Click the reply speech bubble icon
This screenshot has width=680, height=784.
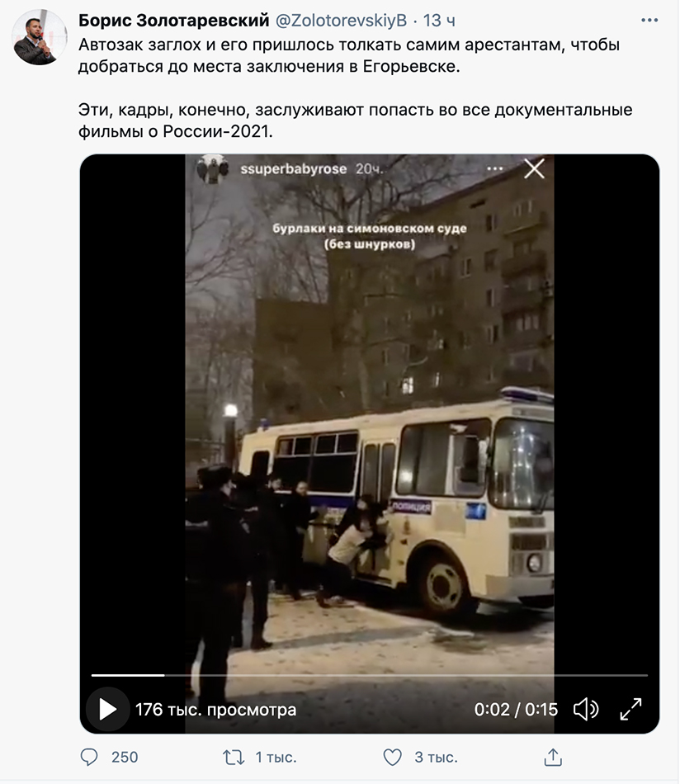(89, 757)
